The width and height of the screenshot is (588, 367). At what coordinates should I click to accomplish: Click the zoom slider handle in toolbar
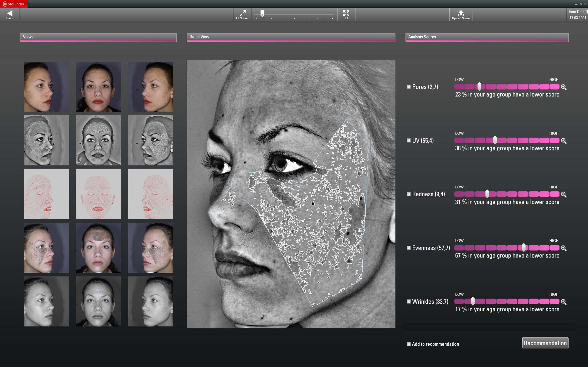coord(262,14)
